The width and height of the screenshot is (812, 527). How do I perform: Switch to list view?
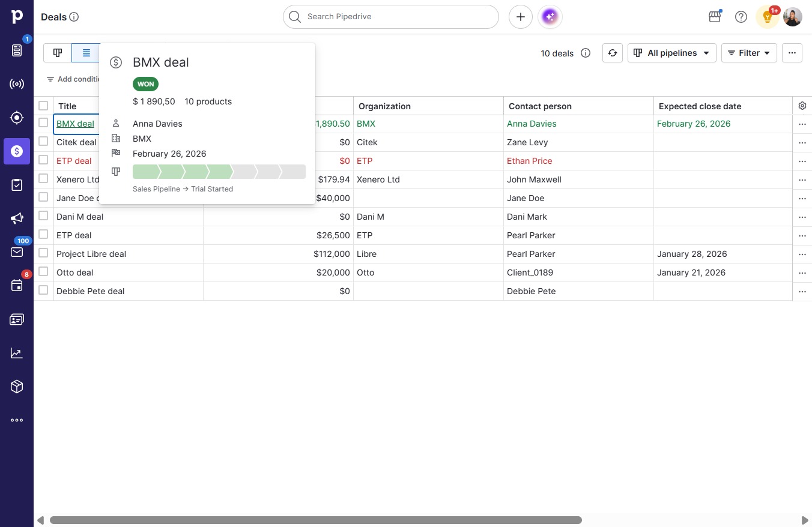click(x=86, y=53)
